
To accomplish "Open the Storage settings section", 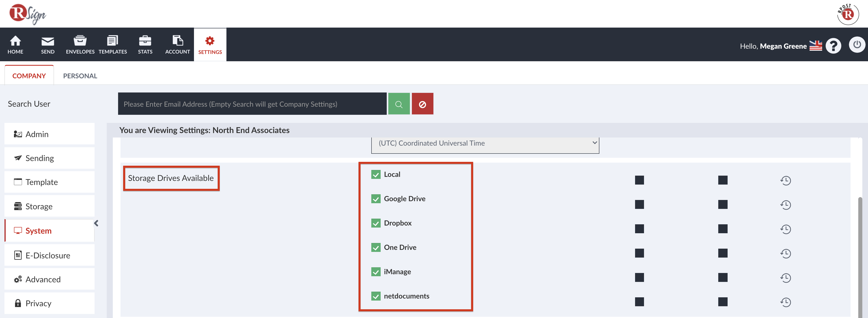I will pos(50,206).
